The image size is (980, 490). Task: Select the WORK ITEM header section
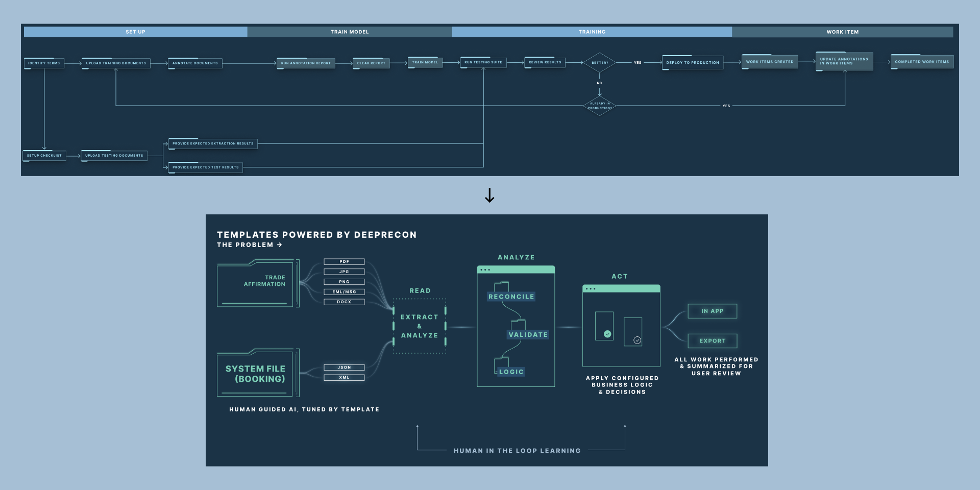point(843,32)
